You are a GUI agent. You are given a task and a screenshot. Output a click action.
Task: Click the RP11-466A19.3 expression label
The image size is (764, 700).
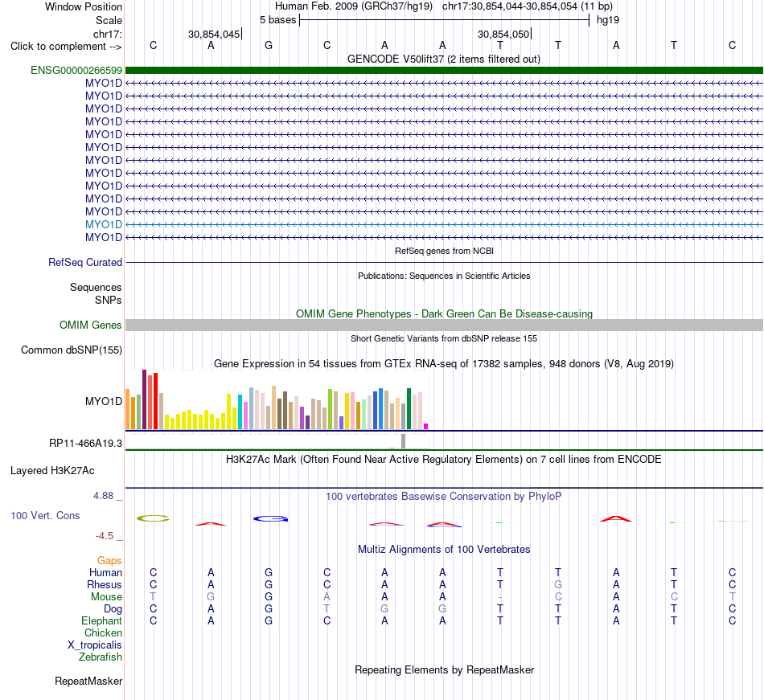coord(85,444)
